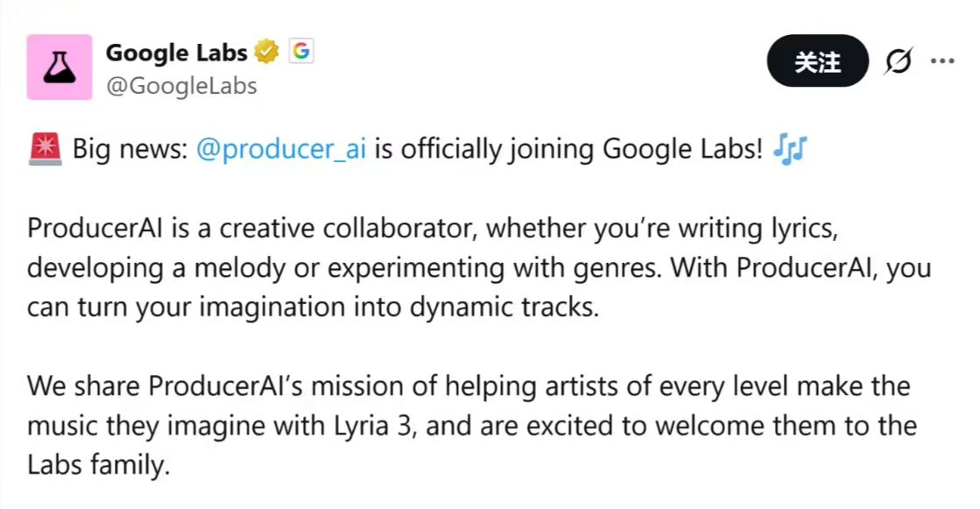
Task: Click the Google G affiliation badge
Action: [300, 53]
